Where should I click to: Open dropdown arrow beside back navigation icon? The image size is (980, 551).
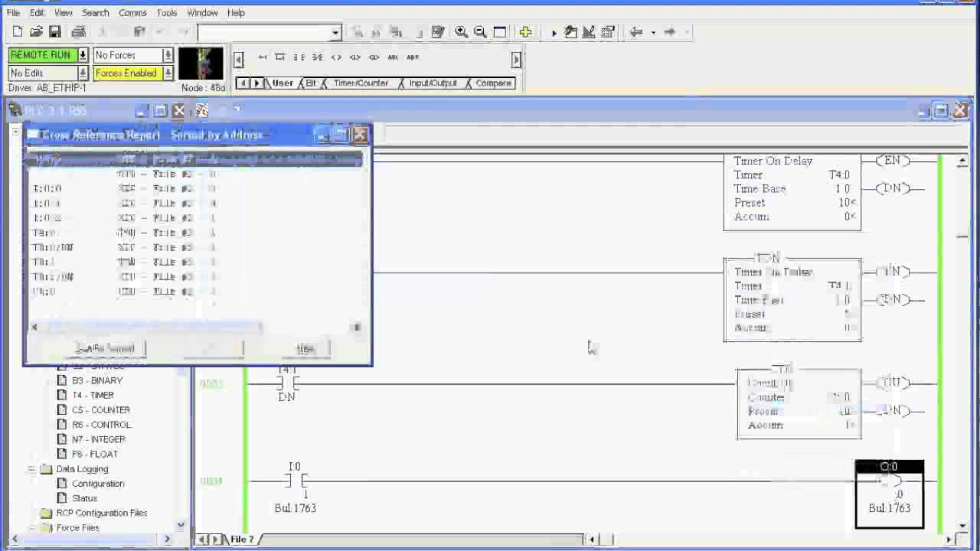[x=653, y=32]
